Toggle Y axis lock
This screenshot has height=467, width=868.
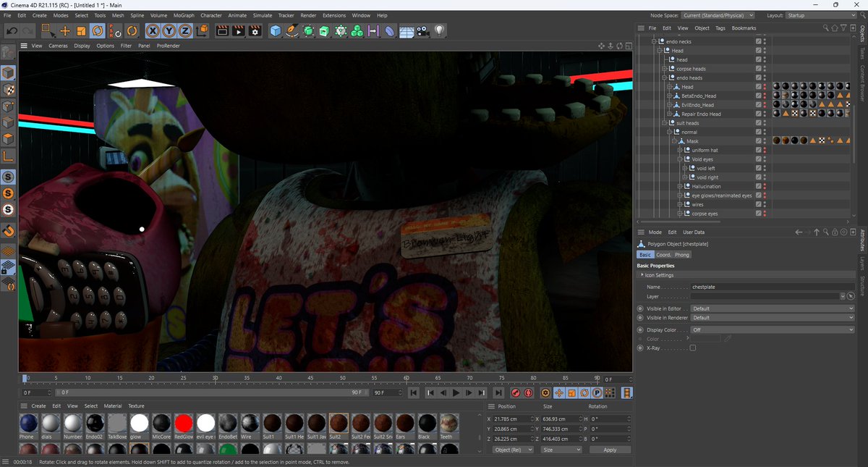click(169, 30)
